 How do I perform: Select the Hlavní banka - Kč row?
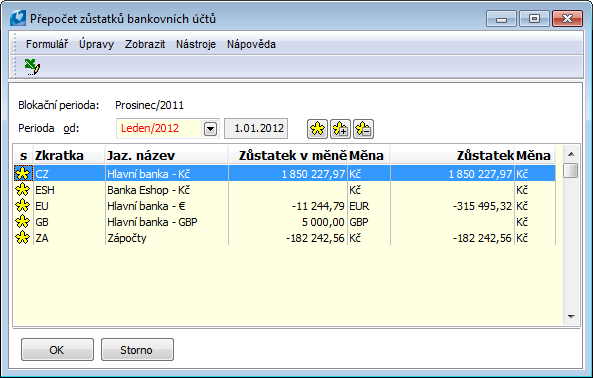pos(284,174)
